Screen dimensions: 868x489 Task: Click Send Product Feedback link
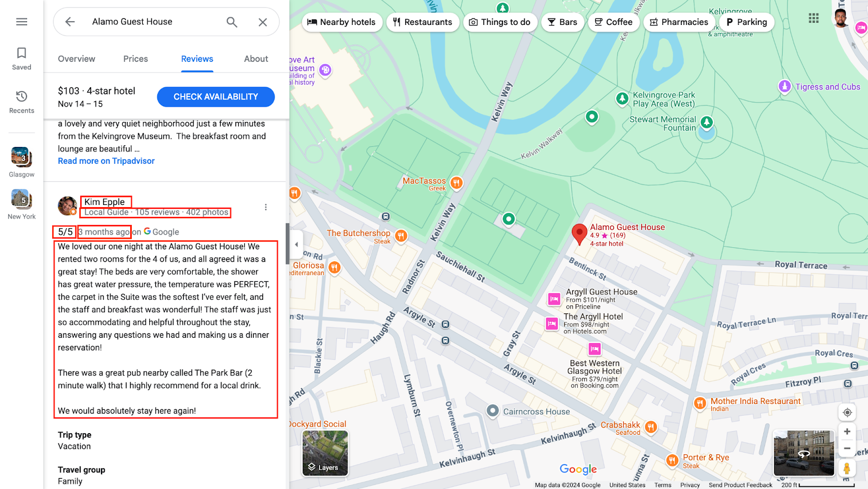pos(741,485)
